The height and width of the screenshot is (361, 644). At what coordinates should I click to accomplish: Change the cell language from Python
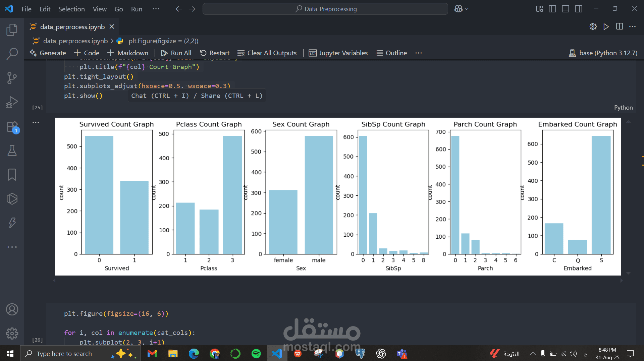pyautogui.click(x=623, y=108)
